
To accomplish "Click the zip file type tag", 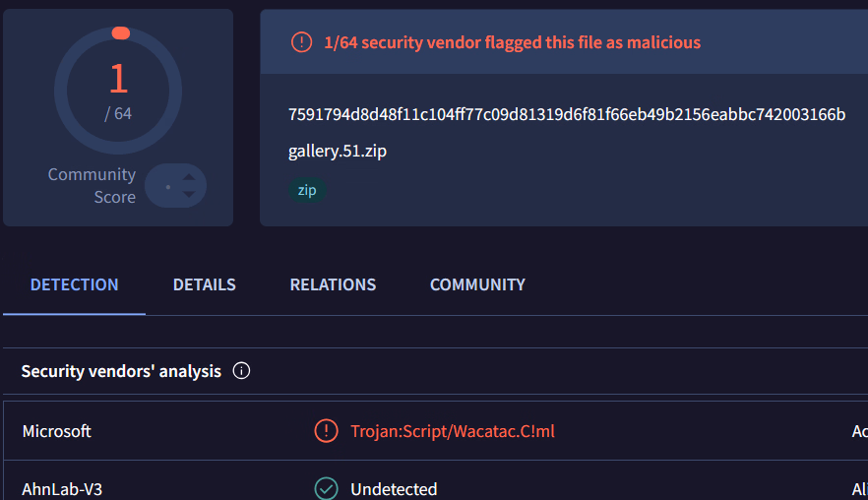I will pyautogui.click(x=307, y=190).
